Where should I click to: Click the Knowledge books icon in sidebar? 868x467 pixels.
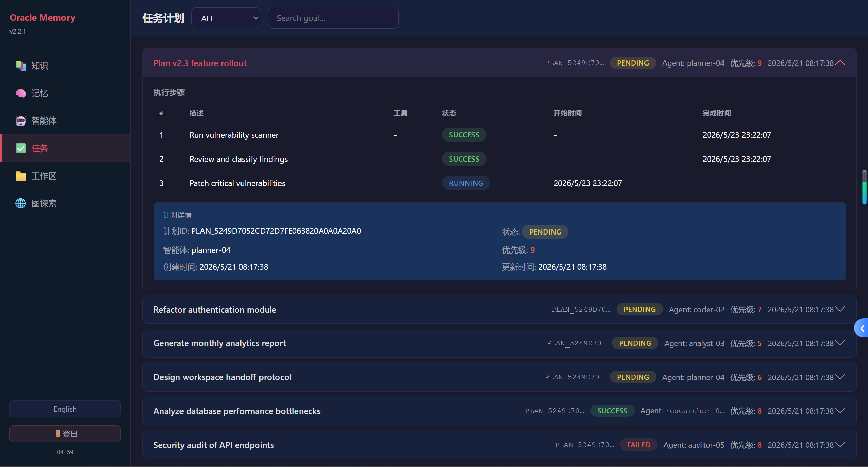pos(21,66)
